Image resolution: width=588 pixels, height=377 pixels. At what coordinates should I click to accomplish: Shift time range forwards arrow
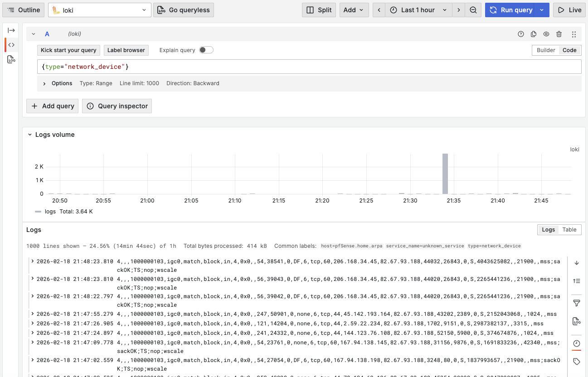[459, 10]
